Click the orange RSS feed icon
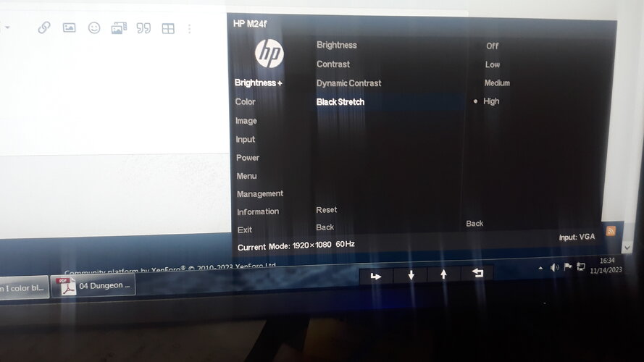 tap(611, 231)
